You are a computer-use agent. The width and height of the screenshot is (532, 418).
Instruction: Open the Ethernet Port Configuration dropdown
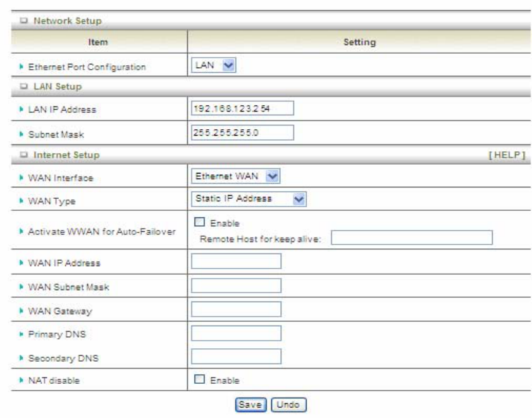click(213, 65)
